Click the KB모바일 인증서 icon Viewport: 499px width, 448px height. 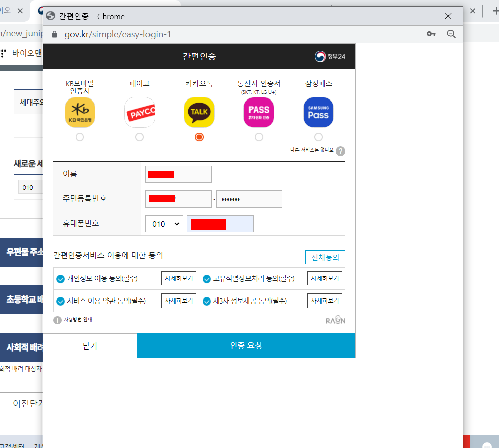pyautogui.click(x=80, y=112)
